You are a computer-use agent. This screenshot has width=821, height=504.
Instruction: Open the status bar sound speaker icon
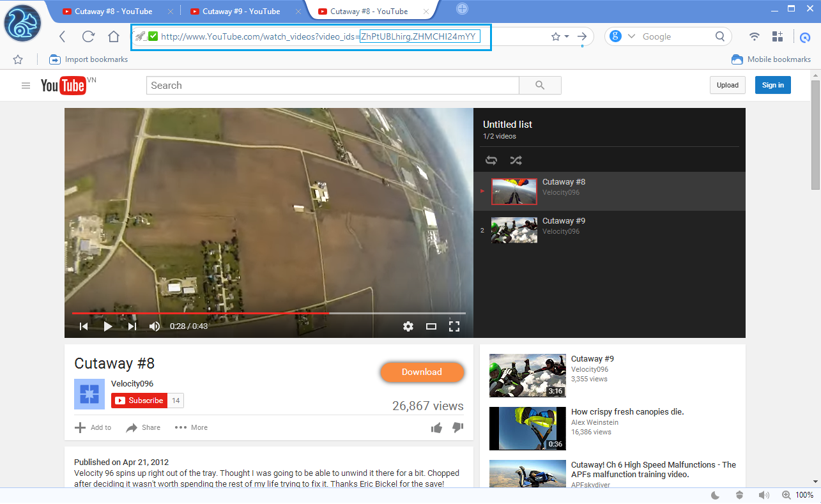pyautogui.click(x=763, y=495)
